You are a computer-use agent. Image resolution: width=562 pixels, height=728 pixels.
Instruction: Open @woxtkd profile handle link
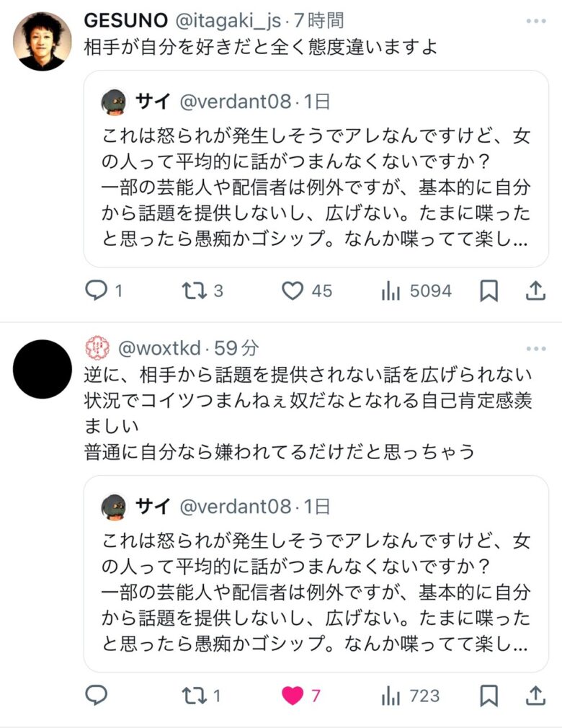pos(160,349)
